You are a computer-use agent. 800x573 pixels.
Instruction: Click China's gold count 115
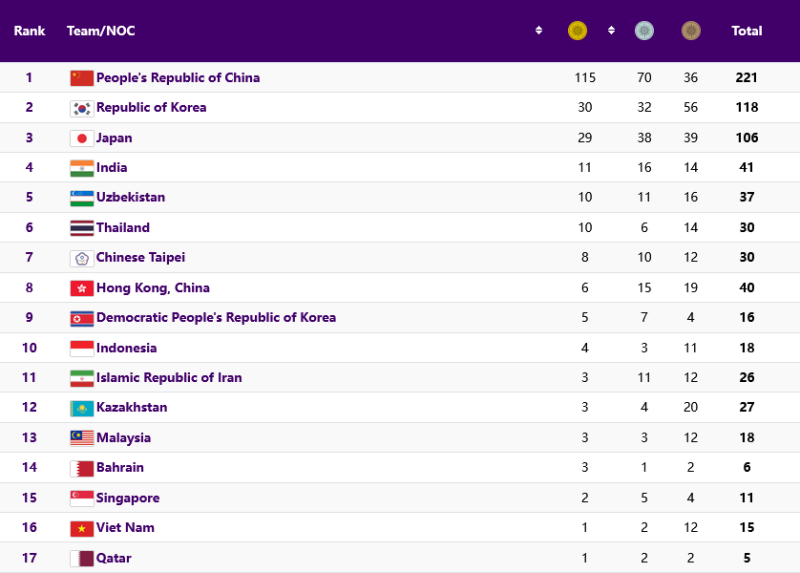(585, 78)
